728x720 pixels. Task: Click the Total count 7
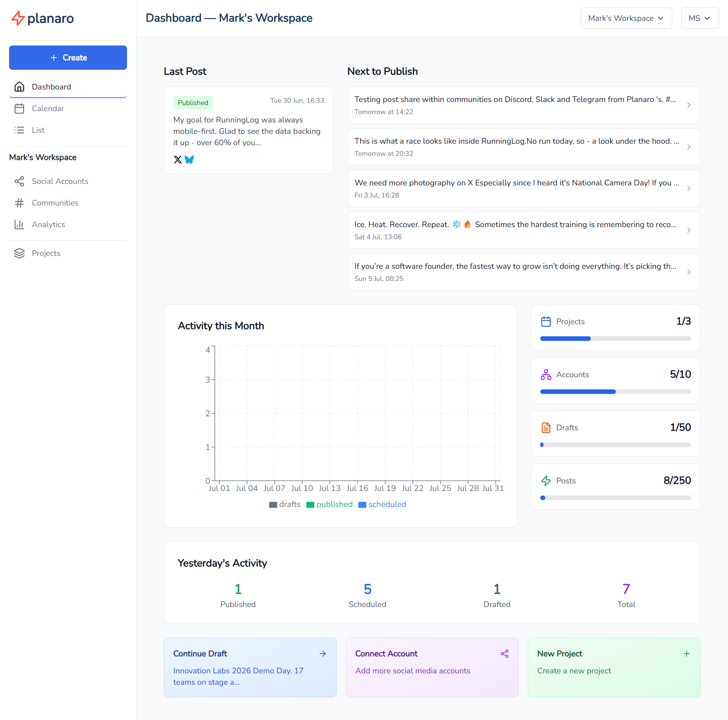click(626, 589)
